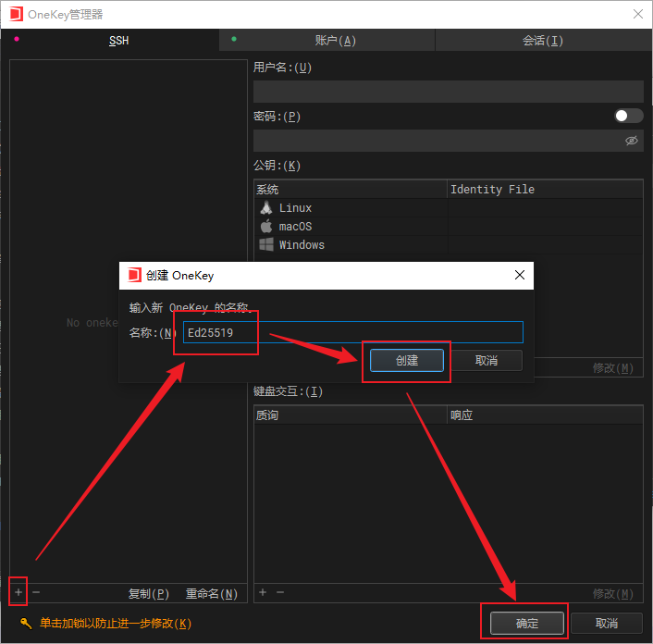Click the minus icon under OneKey list
The height and width of the screenshot is (644, 653).
[36, 592]
